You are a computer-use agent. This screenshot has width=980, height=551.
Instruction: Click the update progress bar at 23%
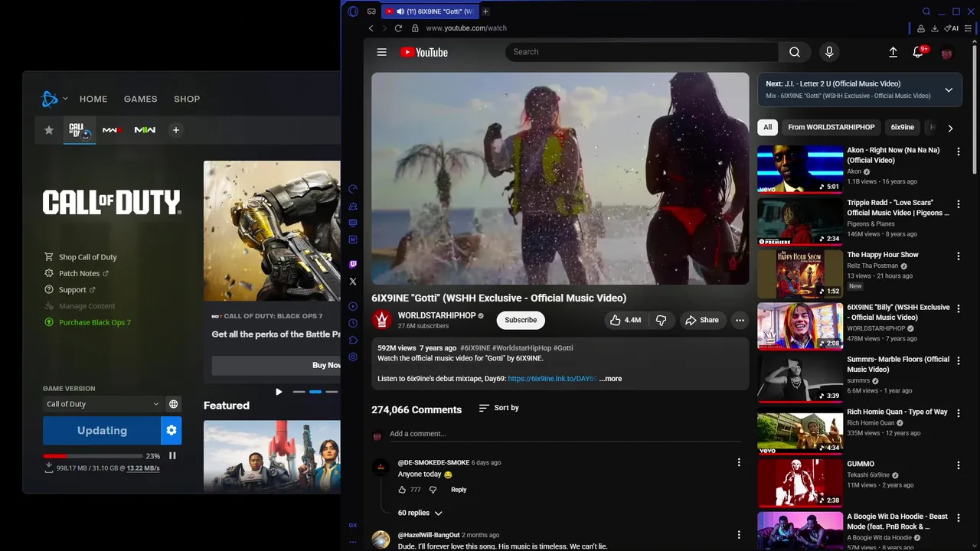coord(92,456)
